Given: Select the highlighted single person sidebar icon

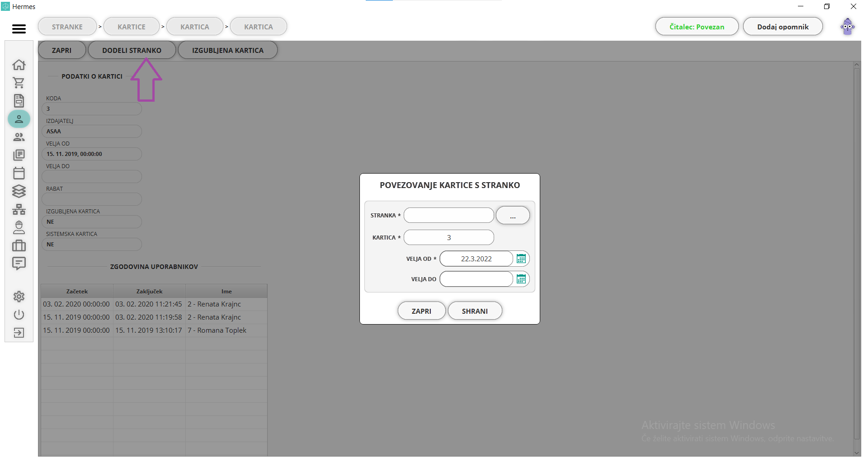Looking at the screenshot, I should tap(19, 119).
